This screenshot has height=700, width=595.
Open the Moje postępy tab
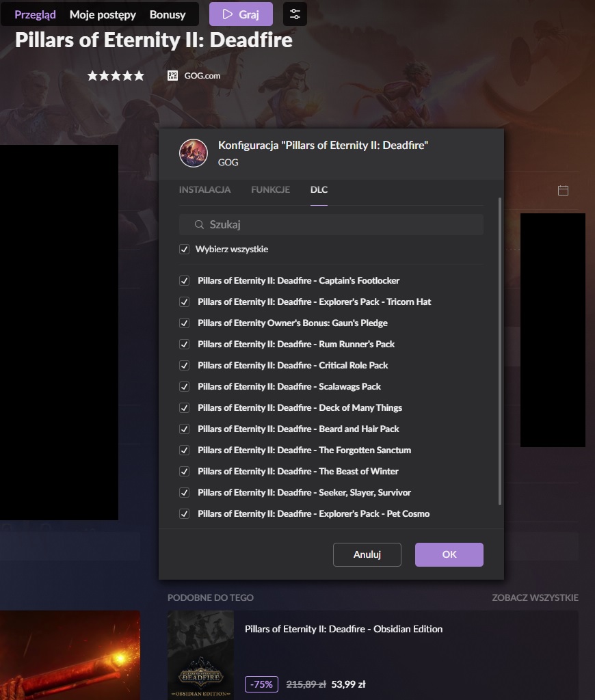(x=103, y=15)
